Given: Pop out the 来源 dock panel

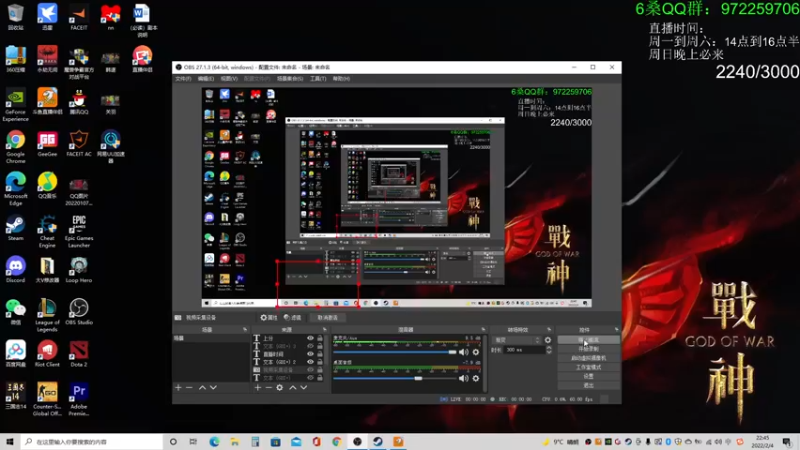Looking at the screenshot, I should tap(324, 330).
